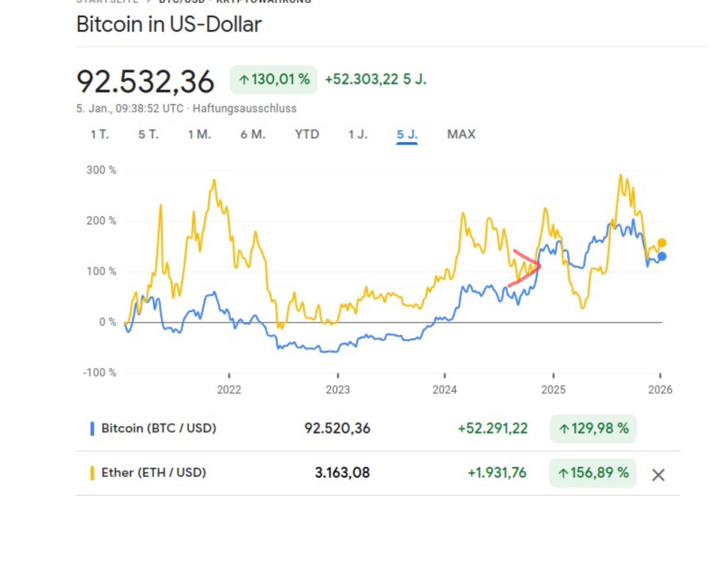Open the Ether (ETH / USD) row
Screen dimensions: 728x580
tap(153, 473)
